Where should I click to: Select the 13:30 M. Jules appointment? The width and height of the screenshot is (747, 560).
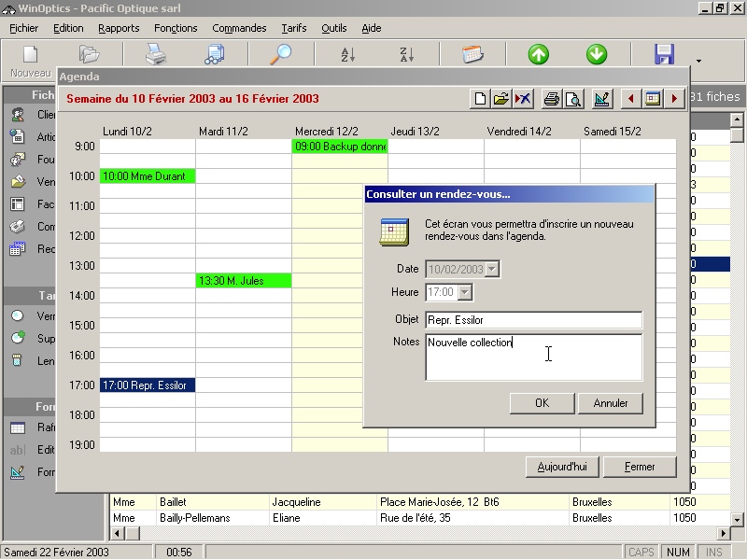click(x=243, y=281)
